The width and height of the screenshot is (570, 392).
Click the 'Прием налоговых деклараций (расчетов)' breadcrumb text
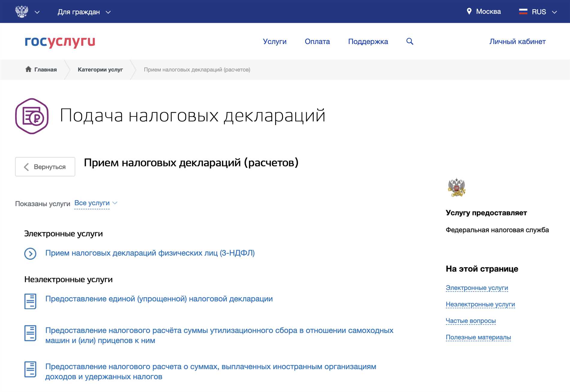coord(197,70)
